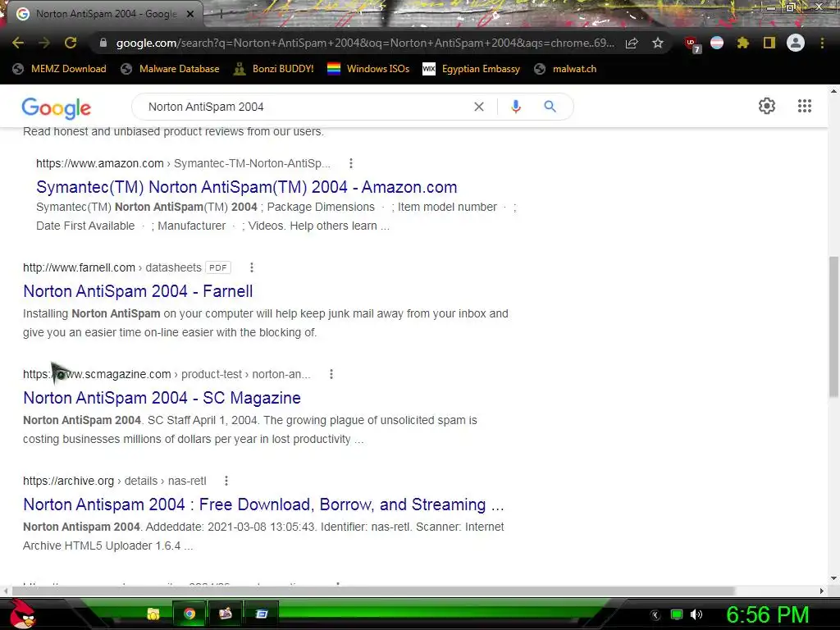Open more options for SC Magazine result
The width and height of the screenshot is (840, 630).
pyautogui.click(x=331, y=374)
